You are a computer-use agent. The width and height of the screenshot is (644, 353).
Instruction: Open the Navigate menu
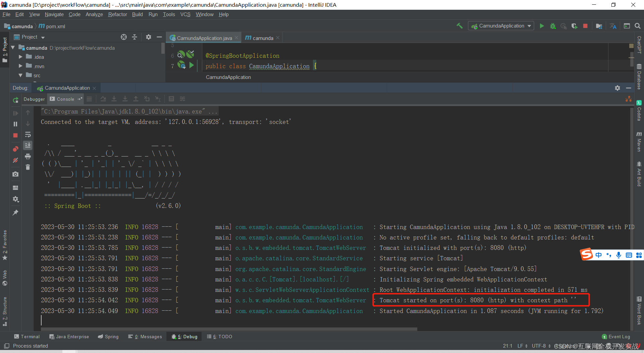click(x=54, y=14)
